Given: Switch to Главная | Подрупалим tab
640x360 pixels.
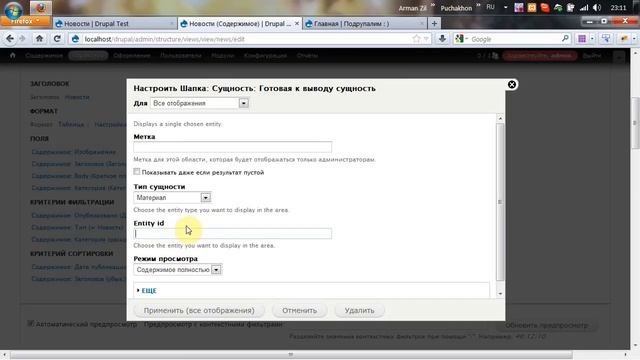Looking at the screenshot, I should pyautogui.click(x=365, y=24).
